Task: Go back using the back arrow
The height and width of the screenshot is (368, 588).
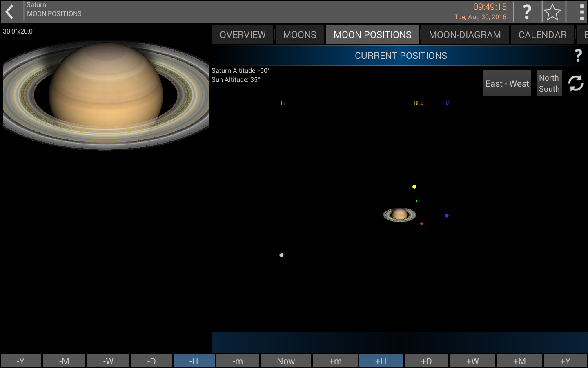Action: coord(10,12)
